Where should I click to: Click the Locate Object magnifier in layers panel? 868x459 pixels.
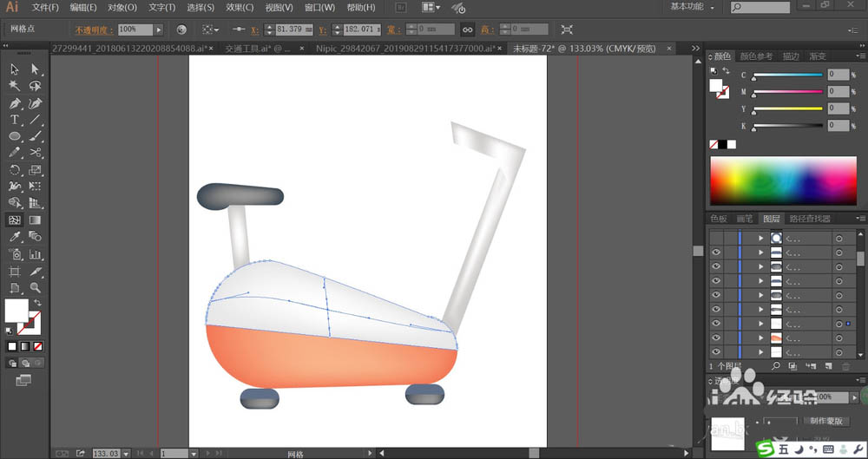tap(776, 366)
